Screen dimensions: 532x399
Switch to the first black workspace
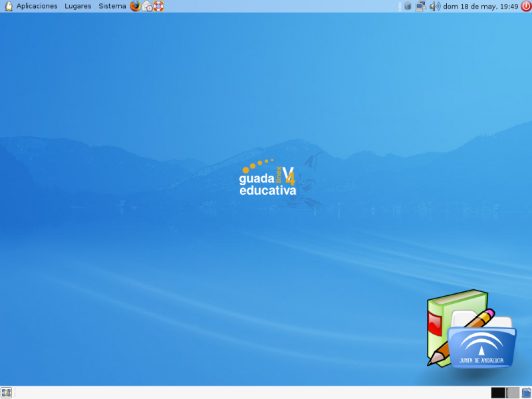[x=497, y=392]
